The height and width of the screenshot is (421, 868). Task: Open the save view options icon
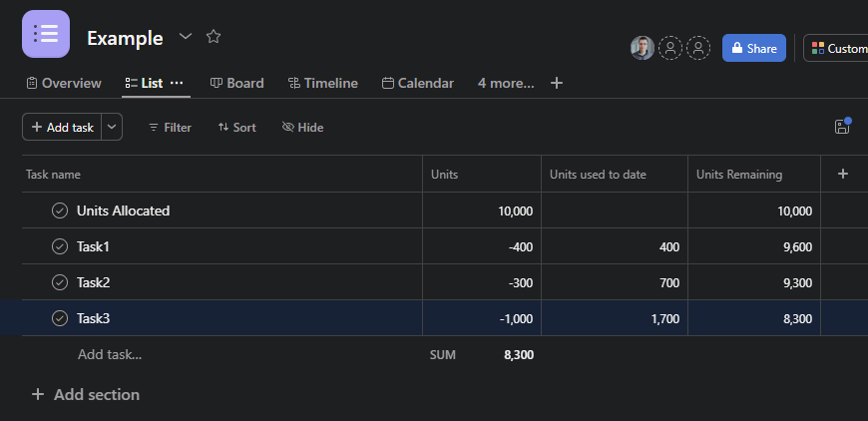(842, 127)
